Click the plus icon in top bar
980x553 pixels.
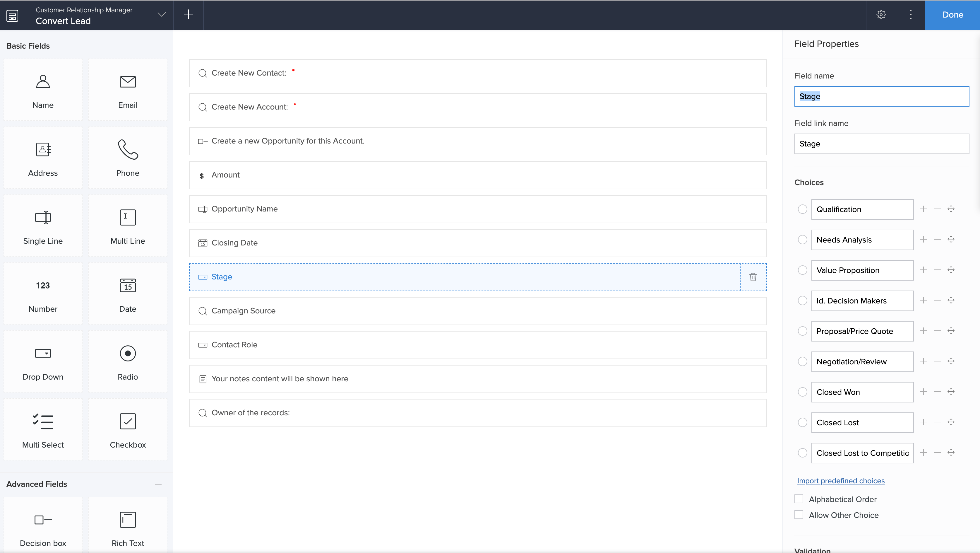(188, 15)
